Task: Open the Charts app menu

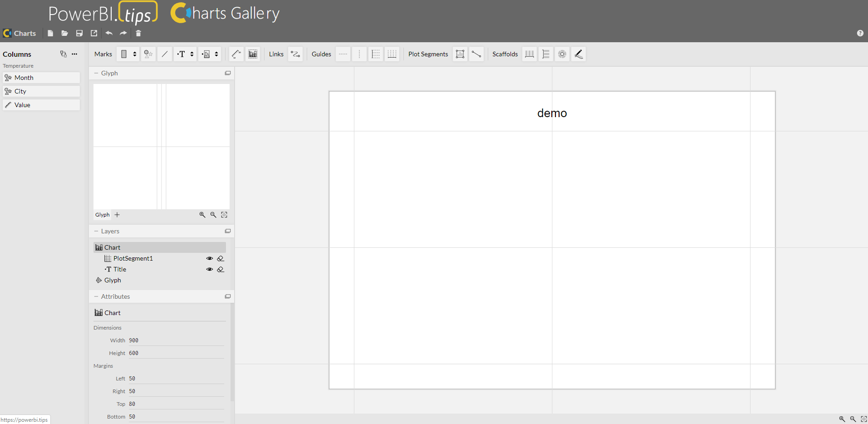Action: pos(20,33)
